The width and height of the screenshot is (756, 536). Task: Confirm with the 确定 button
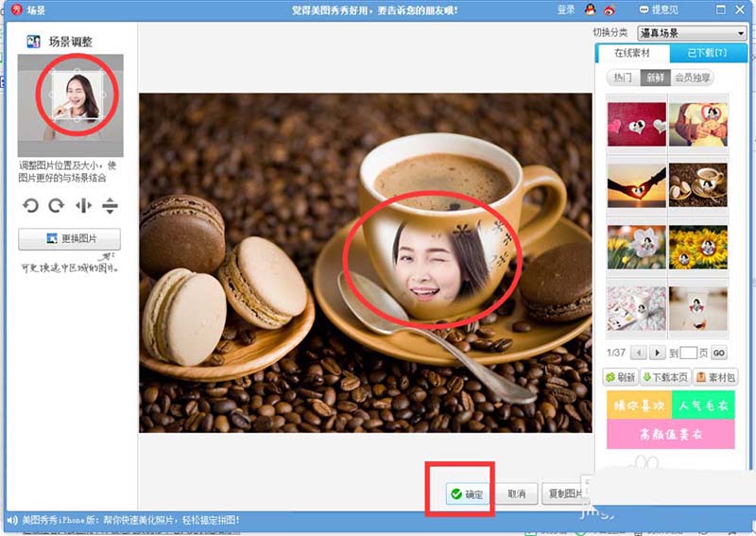tap(467, 494)
